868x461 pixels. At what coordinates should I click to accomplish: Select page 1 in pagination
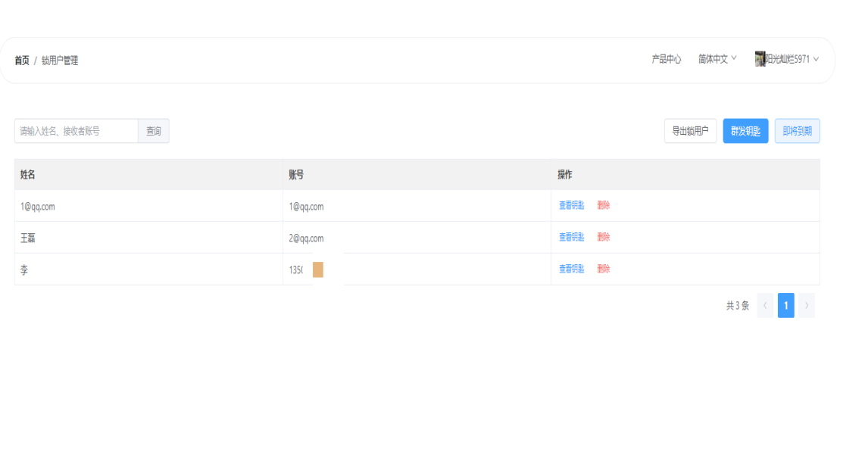[x=786, y=305]
